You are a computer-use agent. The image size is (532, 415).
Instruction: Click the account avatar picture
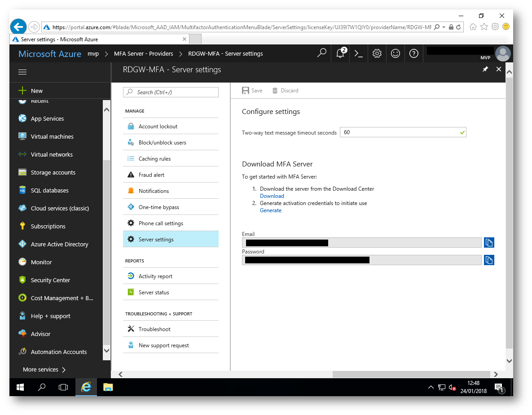coord(503,53)
